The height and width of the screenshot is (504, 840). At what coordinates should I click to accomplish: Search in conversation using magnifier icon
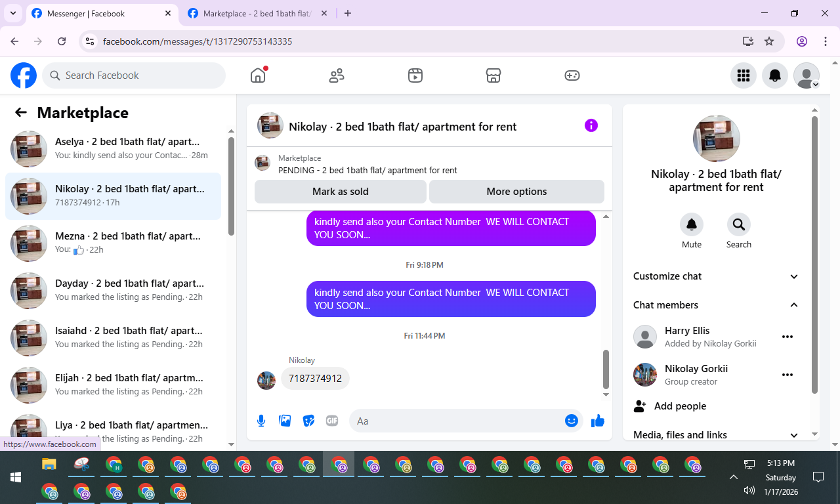click(x=739, y=224)
